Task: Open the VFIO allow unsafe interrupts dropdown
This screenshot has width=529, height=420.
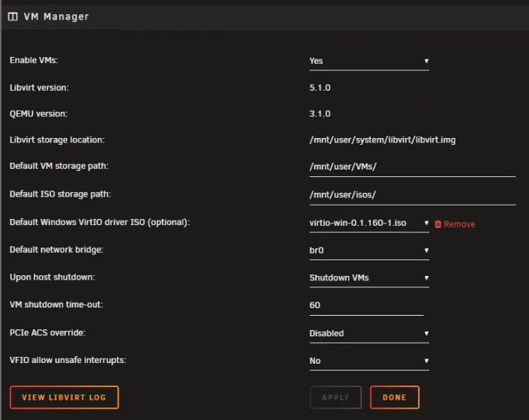Action: coord(369,361)
